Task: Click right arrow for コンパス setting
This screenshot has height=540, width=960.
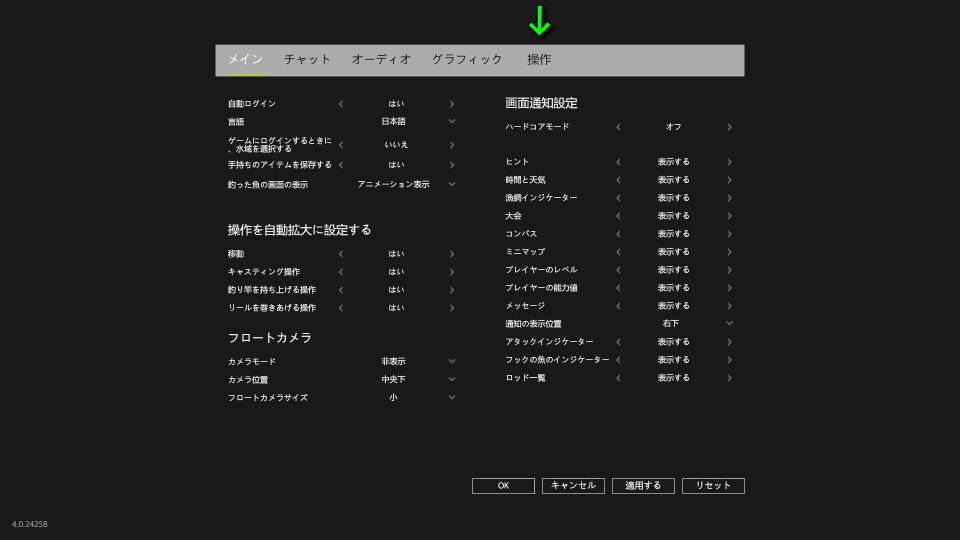Action: click(x=730, y=234)
